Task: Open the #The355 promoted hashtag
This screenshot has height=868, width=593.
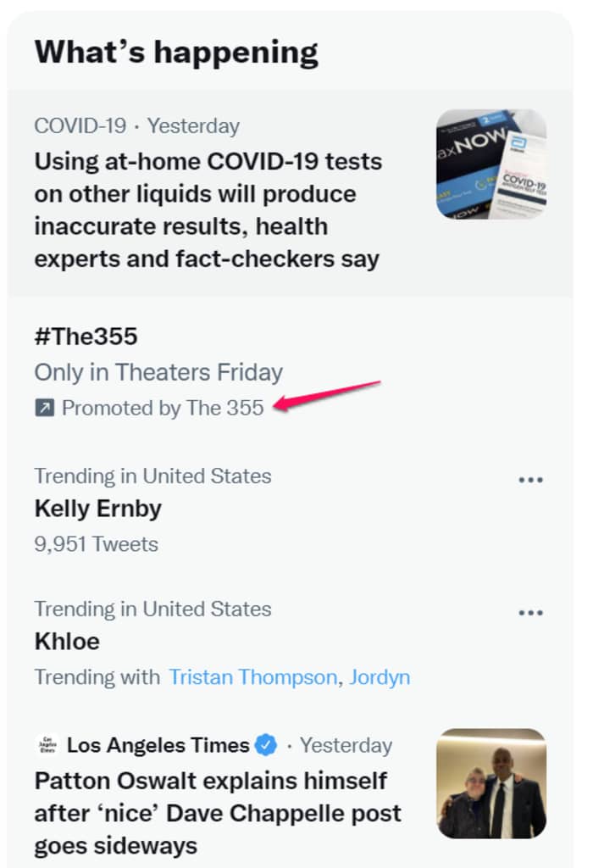Action: pyautogui.click(x=86, y=337)
